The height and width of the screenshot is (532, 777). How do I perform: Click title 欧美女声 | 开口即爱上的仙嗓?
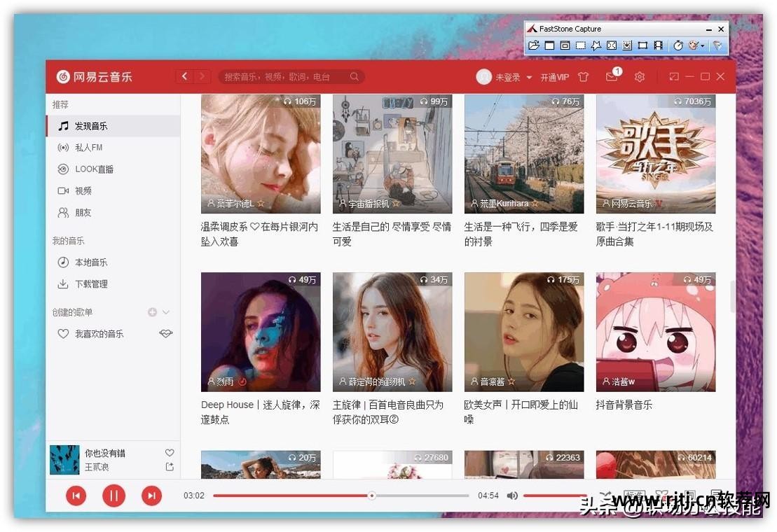coord(521,412)
